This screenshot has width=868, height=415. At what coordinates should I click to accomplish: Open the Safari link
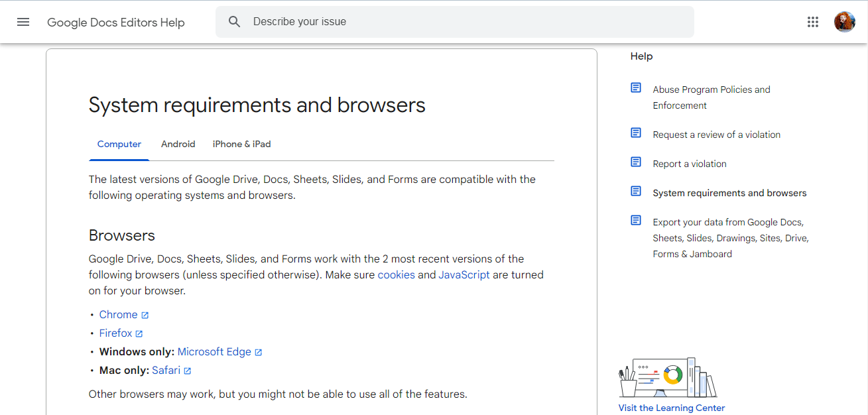[x=166, y=371]
